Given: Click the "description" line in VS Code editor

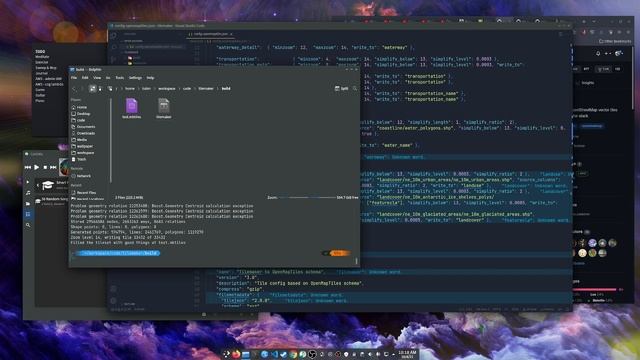Looking at the screenshot, I should (x=289, y=283).
